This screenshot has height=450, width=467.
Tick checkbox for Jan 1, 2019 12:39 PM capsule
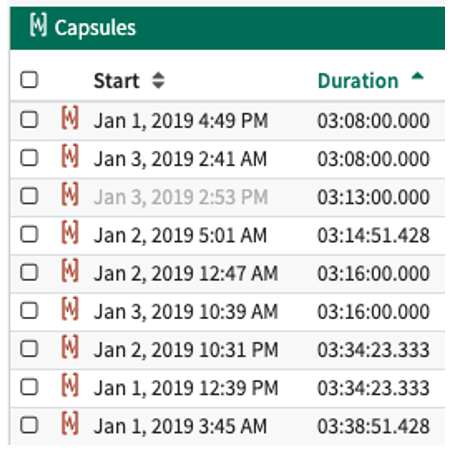(29, 387)
